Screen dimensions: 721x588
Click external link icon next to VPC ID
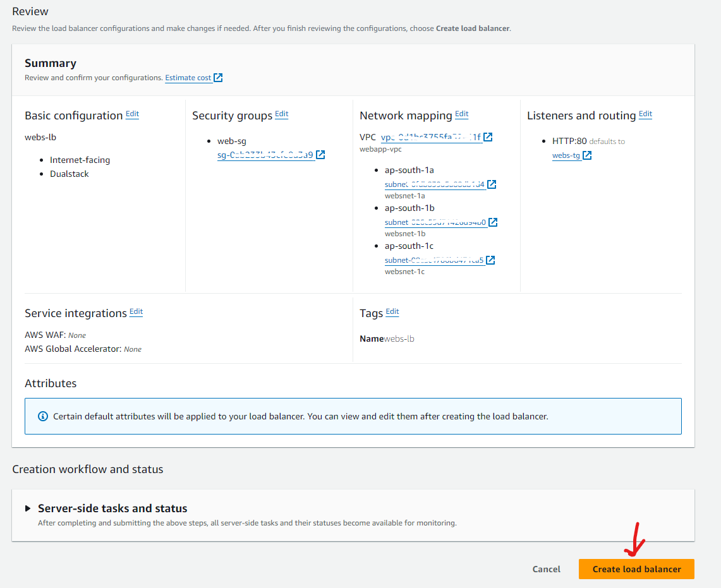(488, 137)
